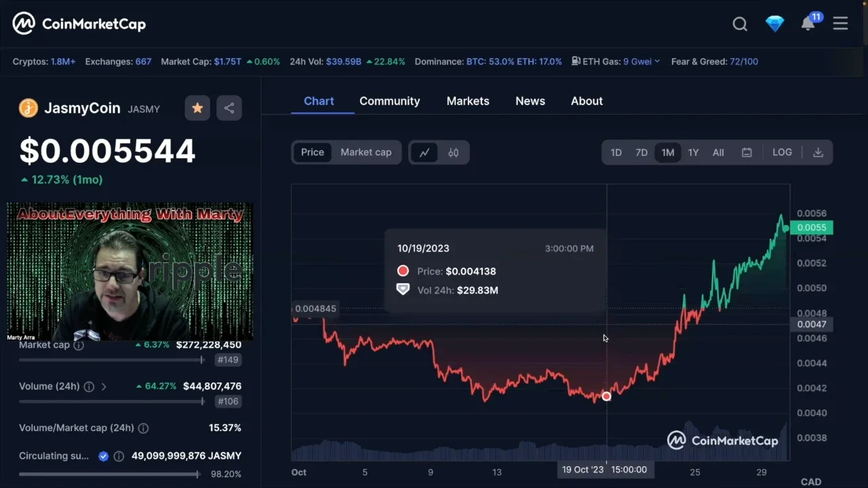Click the blue diamond rewards icon
868x488 pixels.
click(774, 24)
